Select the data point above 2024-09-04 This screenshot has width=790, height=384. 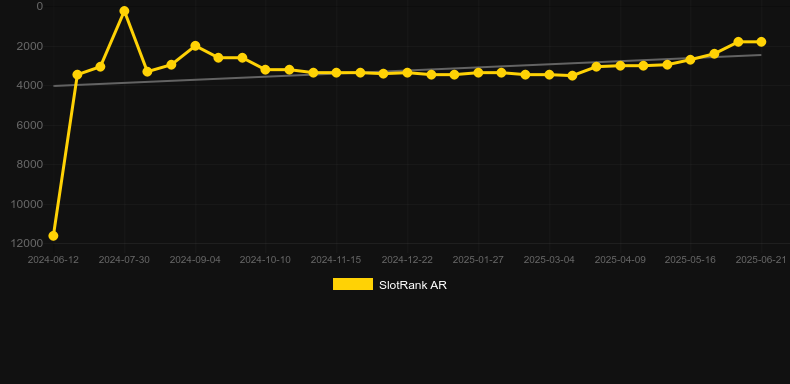pos(195,46)
